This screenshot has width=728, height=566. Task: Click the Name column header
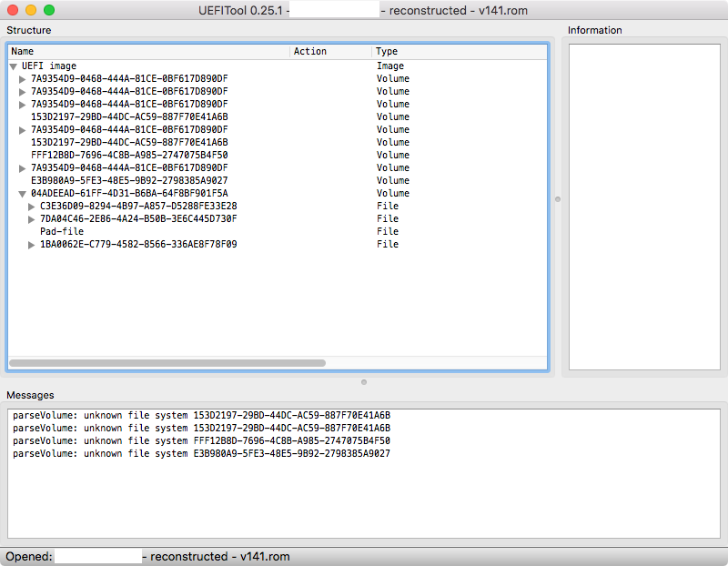pos(149,52)
